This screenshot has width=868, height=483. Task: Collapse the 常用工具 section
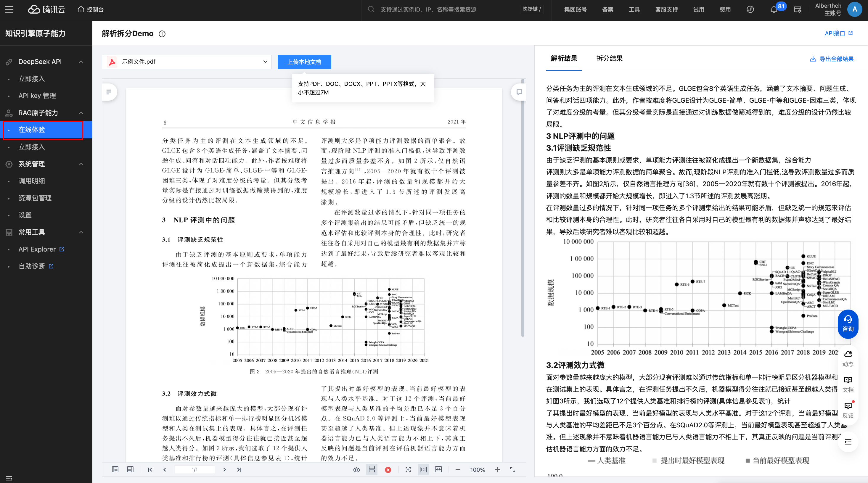pyautogui.click(x=81, y=232)
